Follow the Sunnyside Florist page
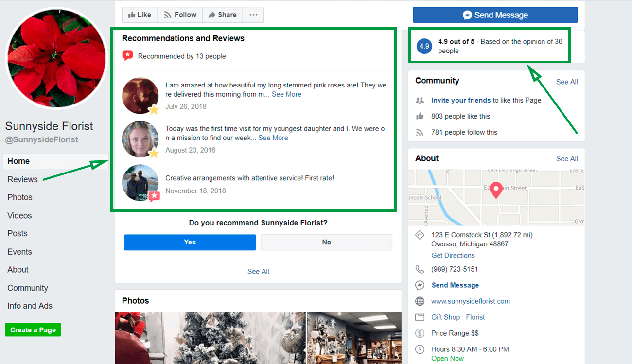The width and height of the screenshot is (632, 364). [x=180, y=15]
